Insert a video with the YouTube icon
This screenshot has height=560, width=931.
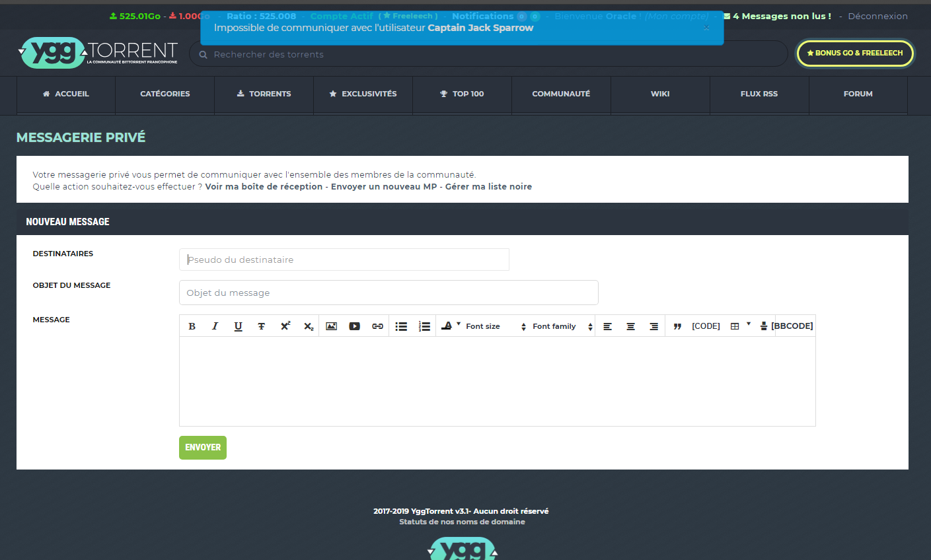tap(355, 326)
